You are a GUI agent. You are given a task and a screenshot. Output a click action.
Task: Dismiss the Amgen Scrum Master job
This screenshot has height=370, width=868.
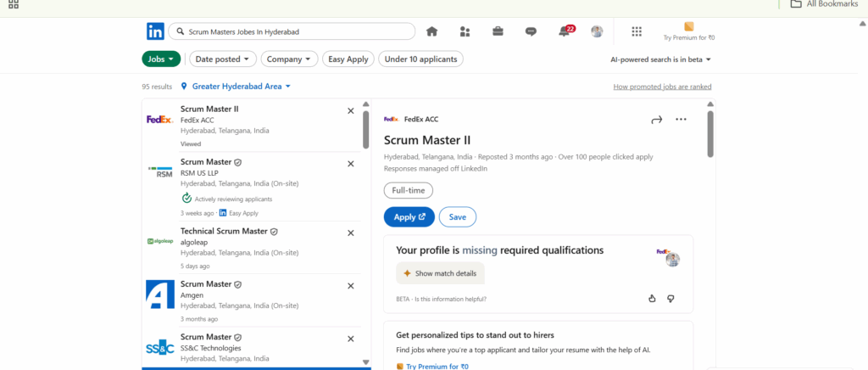350,286
